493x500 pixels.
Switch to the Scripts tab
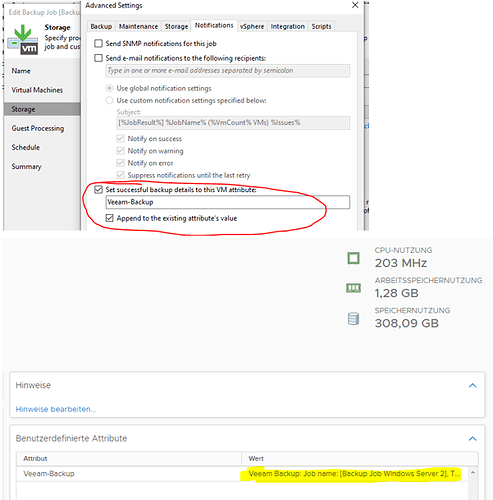(321, 26)
